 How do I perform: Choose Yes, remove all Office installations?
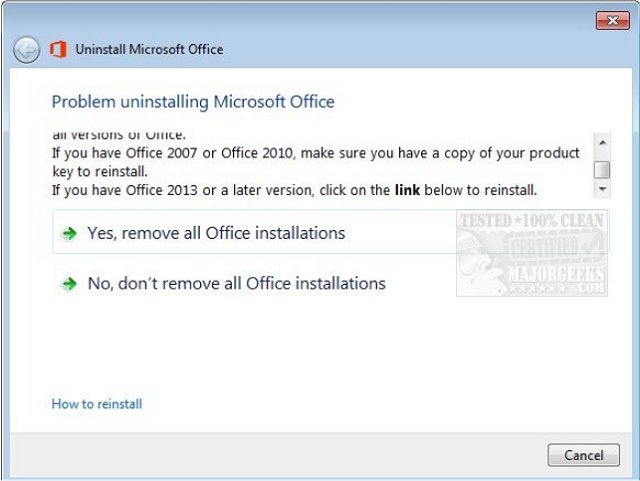pyautogui.click(x=216, y=233)
